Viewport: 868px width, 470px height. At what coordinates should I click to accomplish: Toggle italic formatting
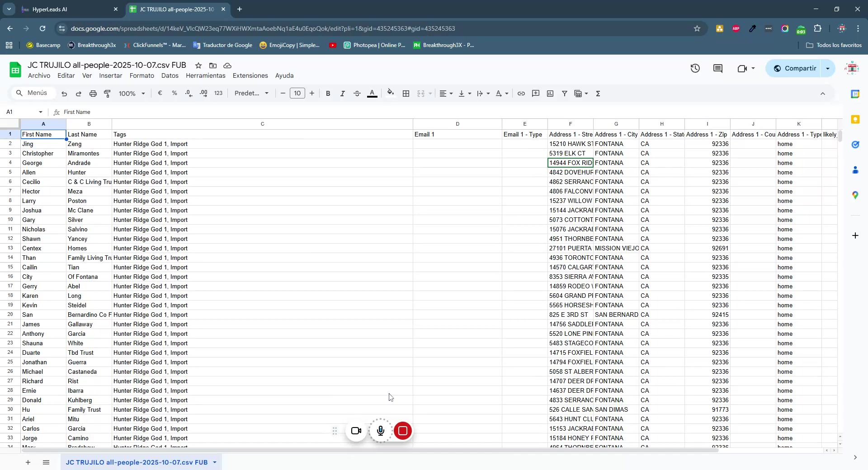343,94
